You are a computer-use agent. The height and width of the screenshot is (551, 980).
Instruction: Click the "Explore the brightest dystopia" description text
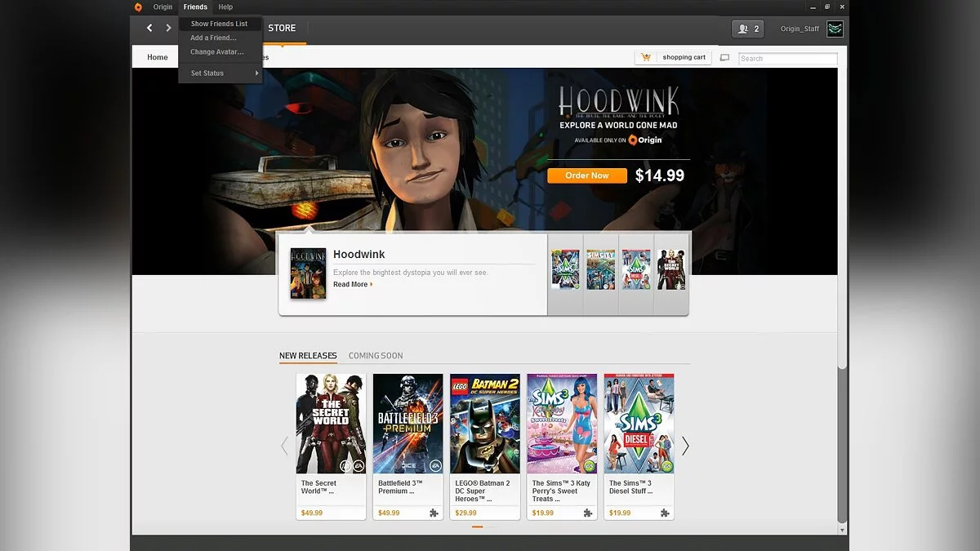(411, 272)
